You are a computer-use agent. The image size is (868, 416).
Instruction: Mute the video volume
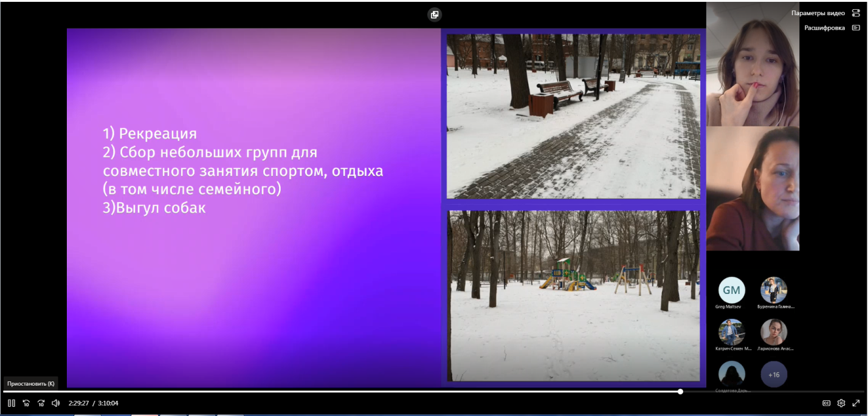pos(55,403)
